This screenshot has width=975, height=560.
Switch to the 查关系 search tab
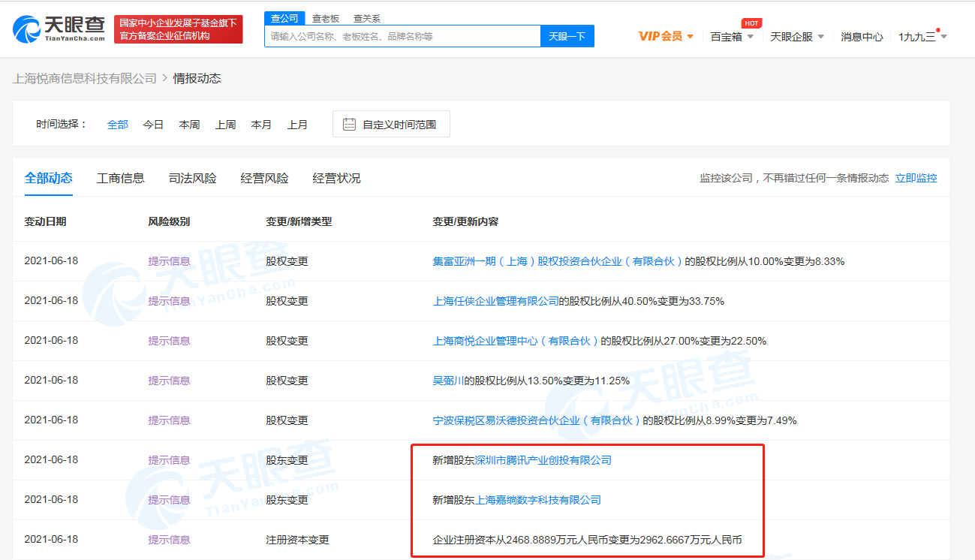coord(367,17)
